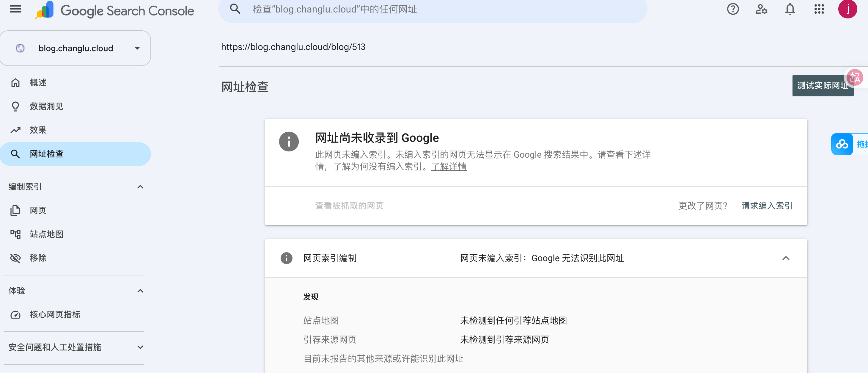868x373 pixels.
Task: Open the hamburger main menu
Action: (x=15, y=10)
